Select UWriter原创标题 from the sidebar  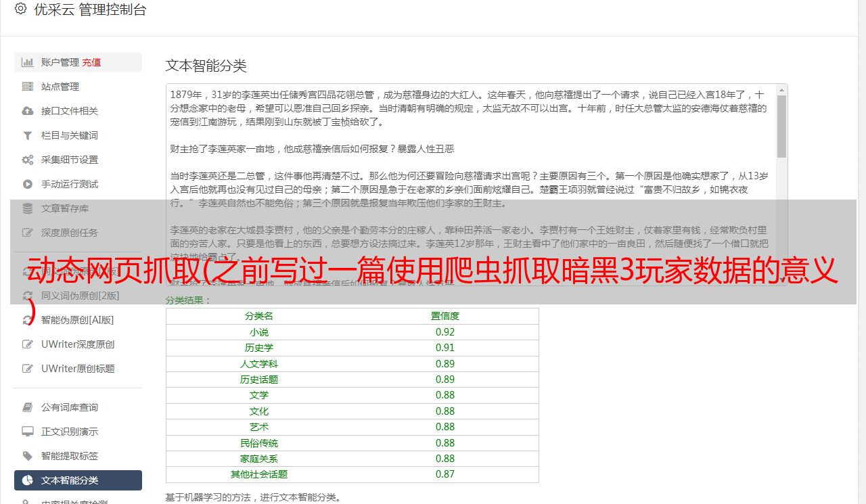click(x=77, y=369)
